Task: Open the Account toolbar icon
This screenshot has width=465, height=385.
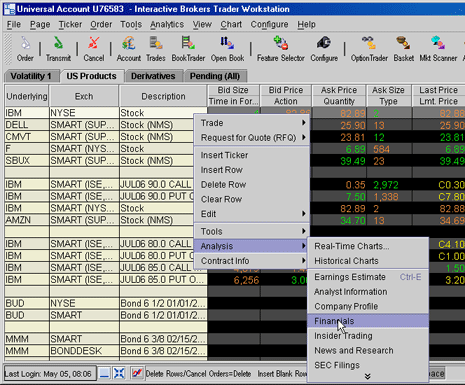Action: [x=129, y=49]
